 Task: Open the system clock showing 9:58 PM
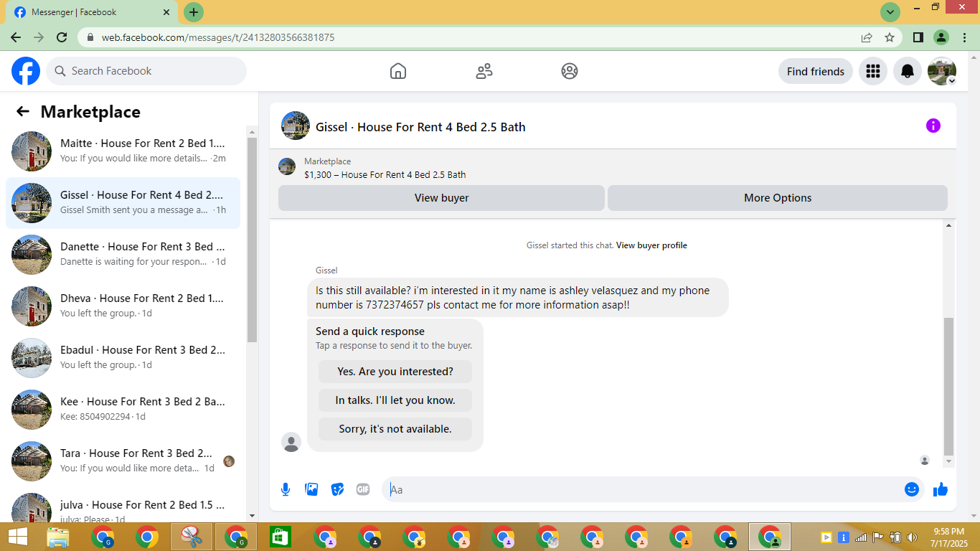tap(949, 537)
